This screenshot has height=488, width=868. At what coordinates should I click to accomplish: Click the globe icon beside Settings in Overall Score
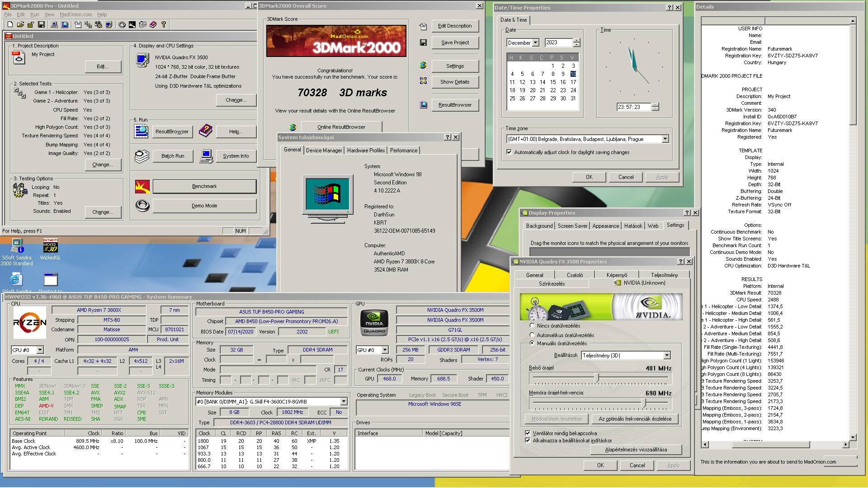click(423, 66)
